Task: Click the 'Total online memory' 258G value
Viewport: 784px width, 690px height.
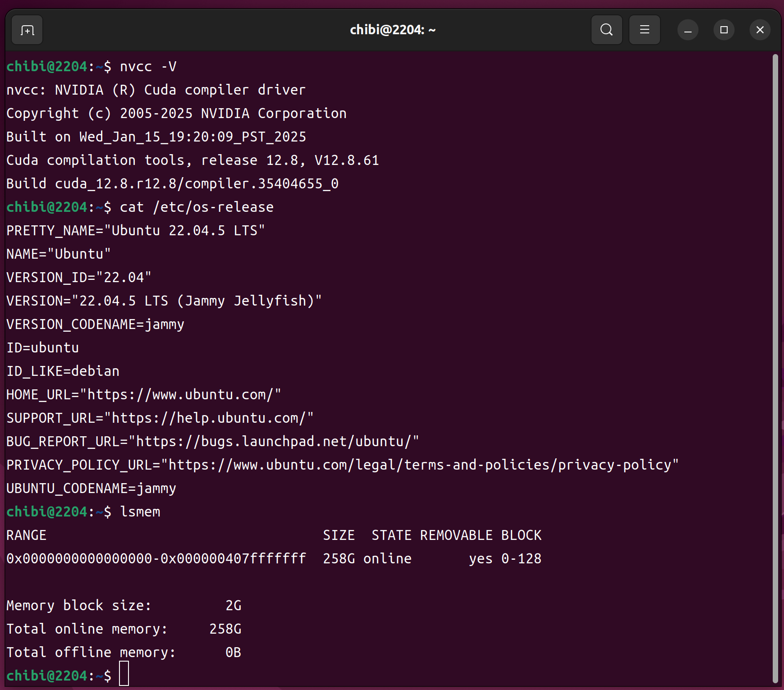Action: coord(225,629)
